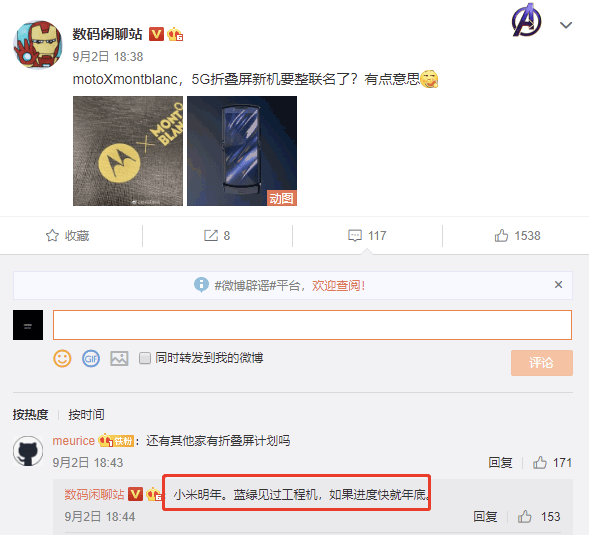Open the emoji picker smiley icon
Image resolution: width=589 pixels, height=535 pixels.
[62, 358]
